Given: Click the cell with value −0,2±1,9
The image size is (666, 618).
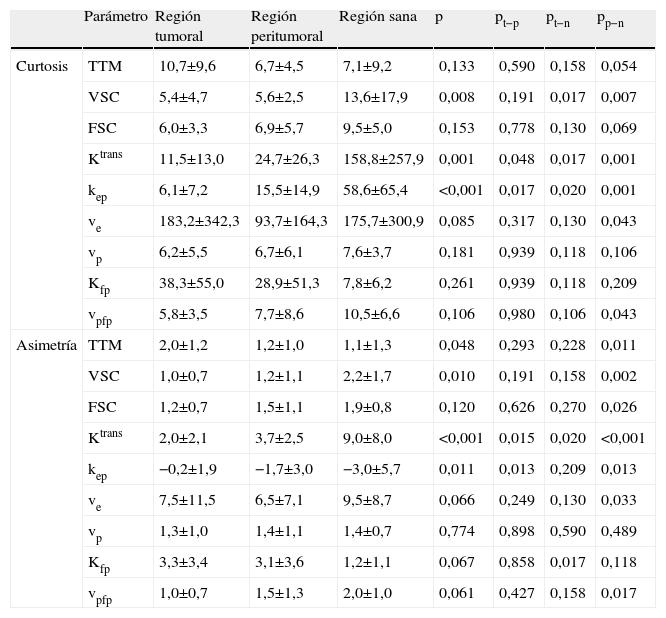Looking at the screenshot, I should (186, 470).
